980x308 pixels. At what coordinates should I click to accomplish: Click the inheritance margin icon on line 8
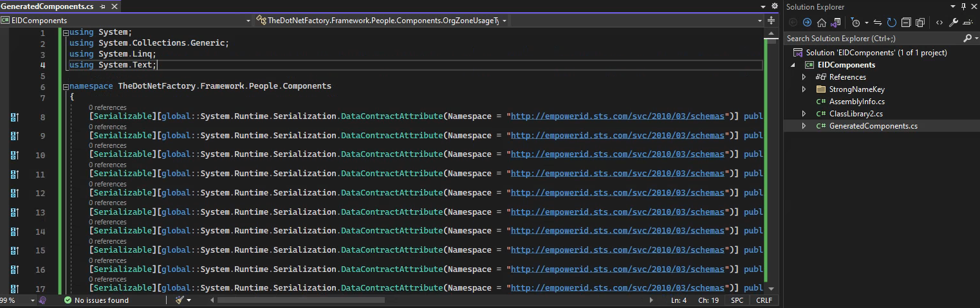click(15, 117)
